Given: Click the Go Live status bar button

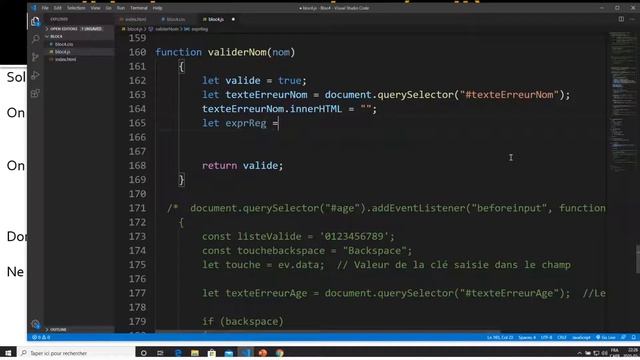Looking at the screenshot, I should [x=606, y=338].
